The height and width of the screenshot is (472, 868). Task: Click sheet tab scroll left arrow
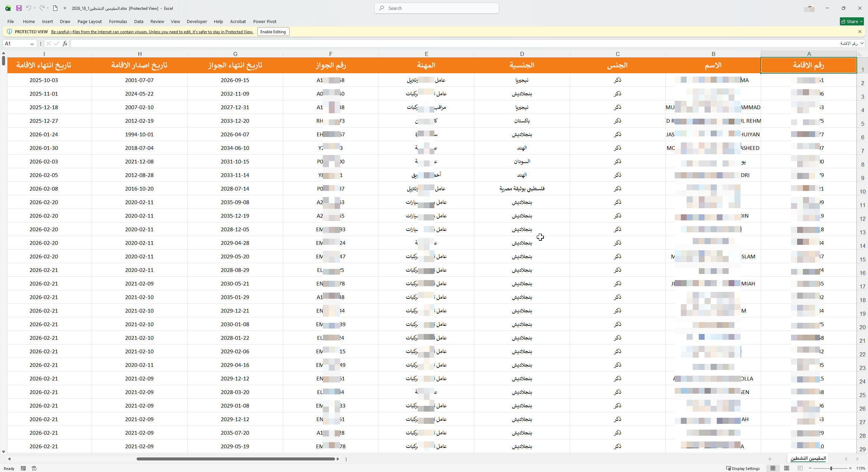point(846,459)
